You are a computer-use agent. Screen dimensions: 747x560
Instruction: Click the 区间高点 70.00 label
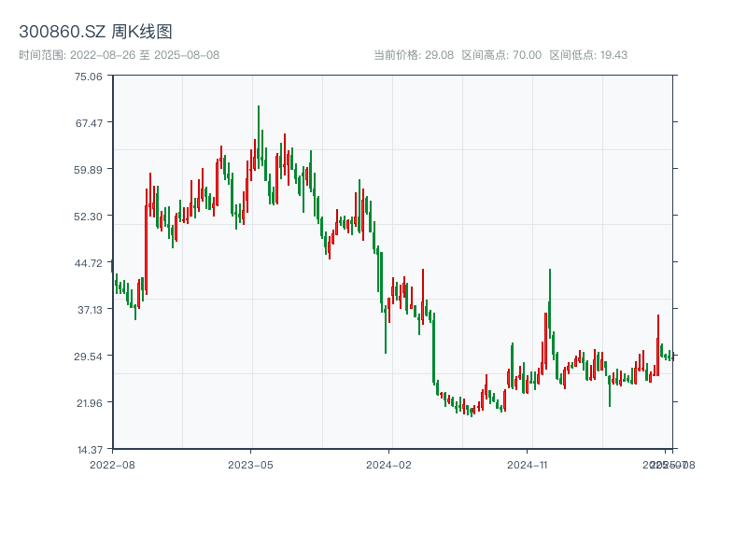(501, 55)
